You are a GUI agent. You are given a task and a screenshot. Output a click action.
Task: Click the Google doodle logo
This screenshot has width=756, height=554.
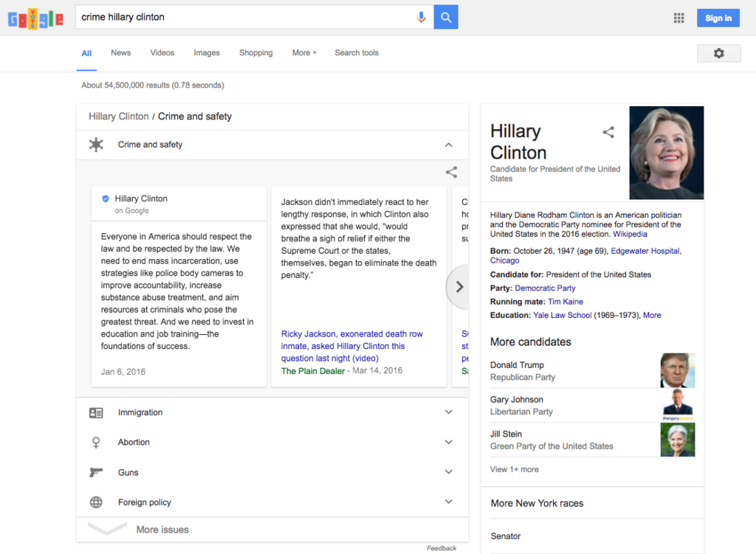point(35,18)
